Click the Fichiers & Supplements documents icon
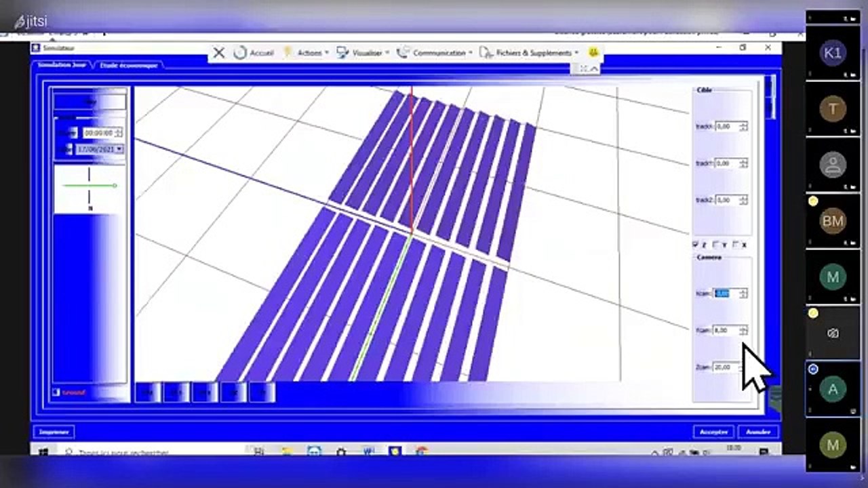Viewport: 868px width, 488px height. pos(486,52)
